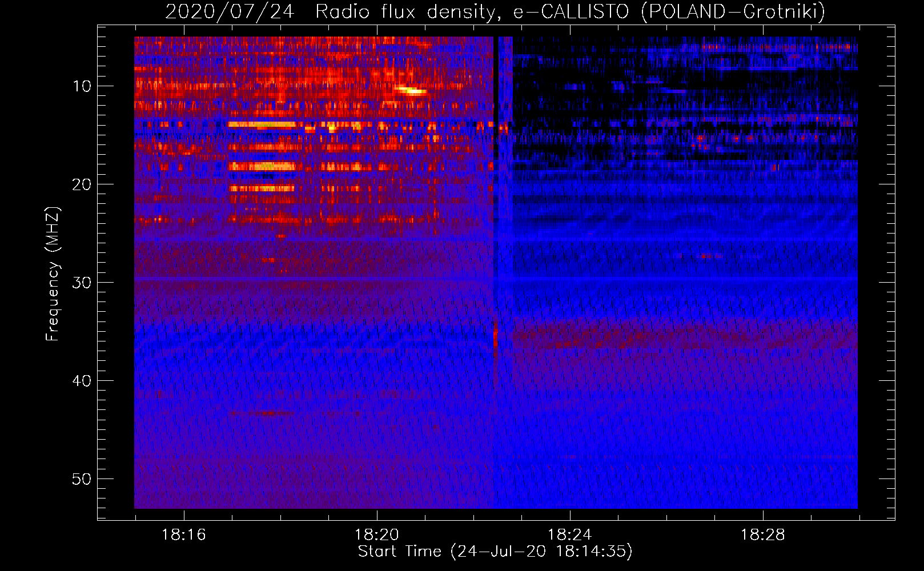
Task: Click the '30' frequency tick label
Action: point(82,283)
